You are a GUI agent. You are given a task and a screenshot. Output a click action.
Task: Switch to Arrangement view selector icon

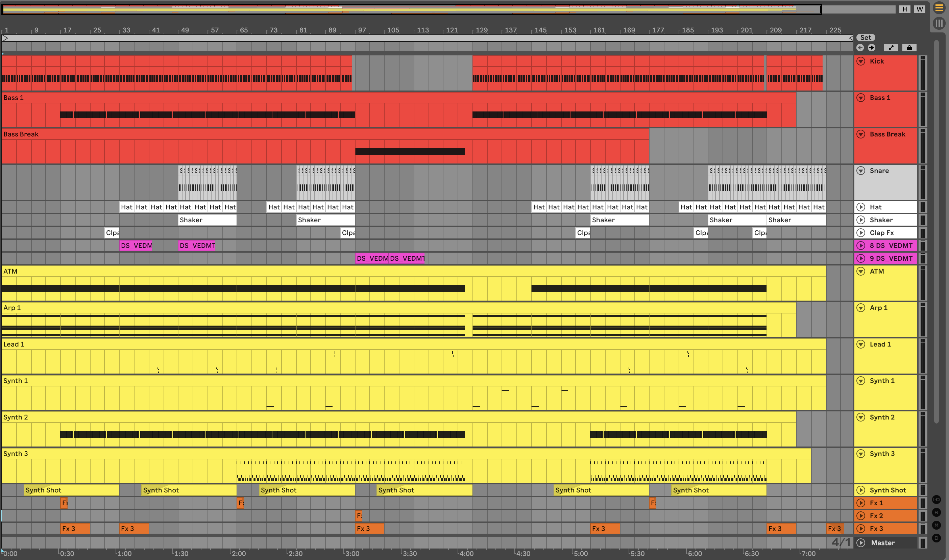pos(939,8)
